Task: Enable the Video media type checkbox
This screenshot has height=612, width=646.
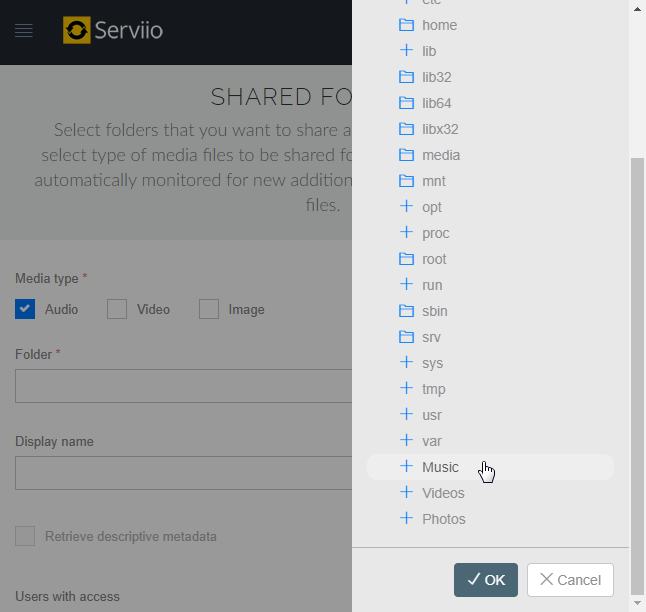Action: pyautogui.click(x=117, y=309)
